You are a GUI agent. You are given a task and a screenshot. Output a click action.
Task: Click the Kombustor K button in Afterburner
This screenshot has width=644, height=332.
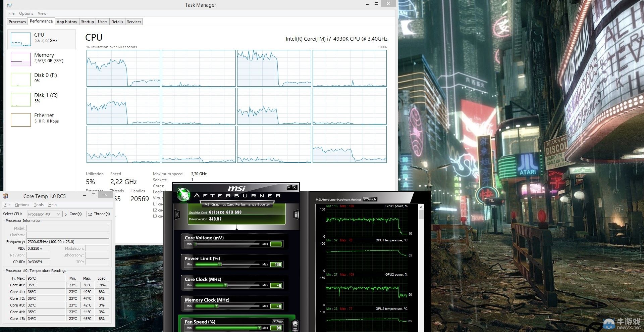point(177,215)
